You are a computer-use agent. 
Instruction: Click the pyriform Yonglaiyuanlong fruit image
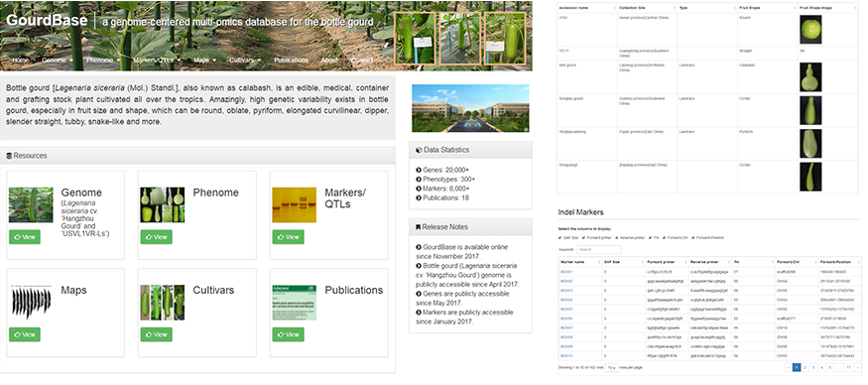810,144
